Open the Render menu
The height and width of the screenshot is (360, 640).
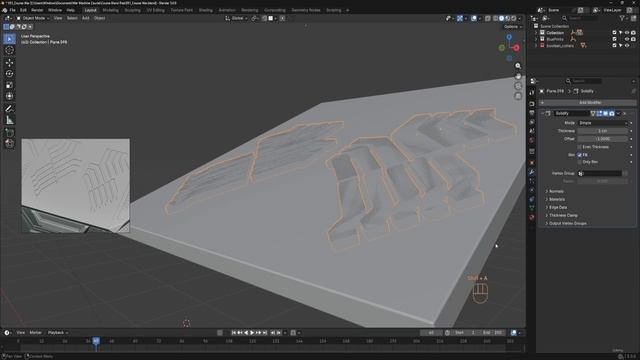[x=37, y=10]
